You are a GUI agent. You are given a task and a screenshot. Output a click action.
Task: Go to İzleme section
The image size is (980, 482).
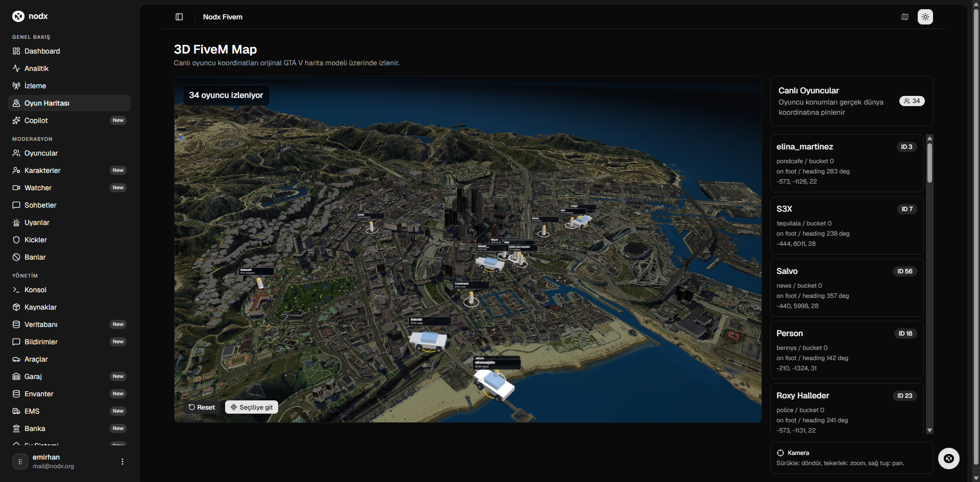pyautogui.click(x=69, y=86)
